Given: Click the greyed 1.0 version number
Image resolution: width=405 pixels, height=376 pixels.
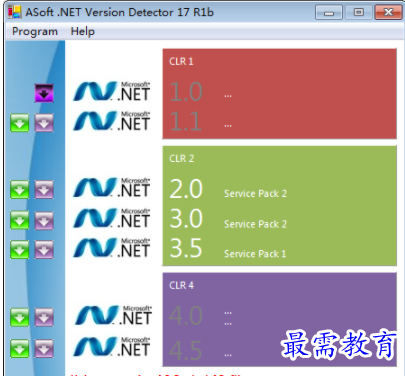Looking at the screenshot, I should [186, 92].
